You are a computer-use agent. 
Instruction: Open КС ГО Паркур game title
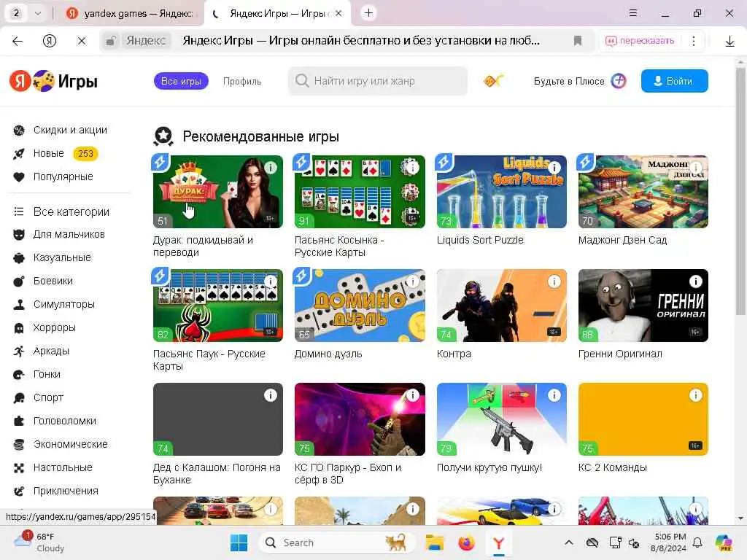click(348, 474)
